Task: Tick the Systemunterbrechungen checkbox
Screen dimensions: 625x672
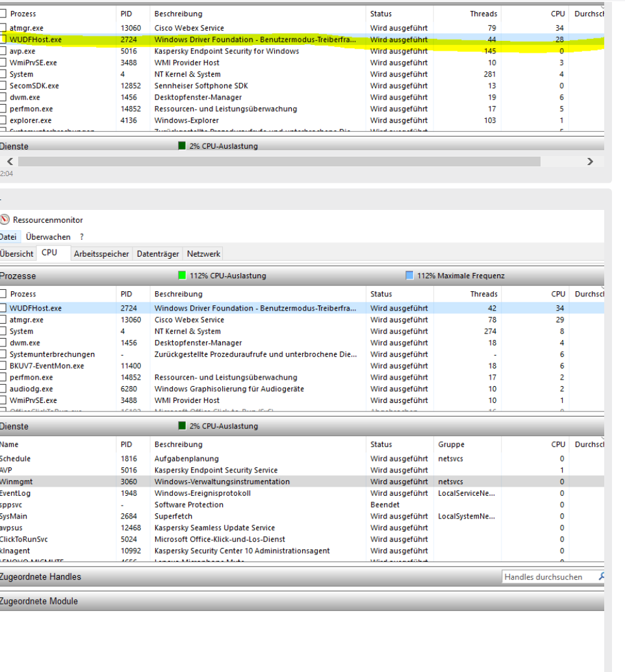Action: (x=3, y=354)
